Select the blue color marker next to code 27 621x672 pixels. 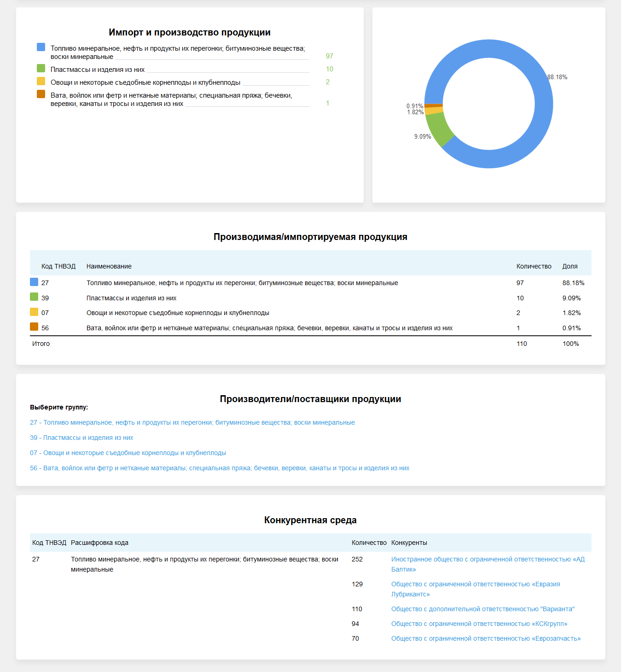click(x=34, y=281)
